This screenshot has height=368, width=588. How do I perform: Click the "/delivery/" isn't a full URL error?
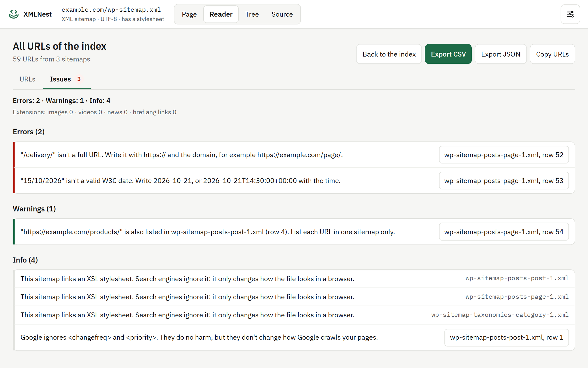[182, 155]
